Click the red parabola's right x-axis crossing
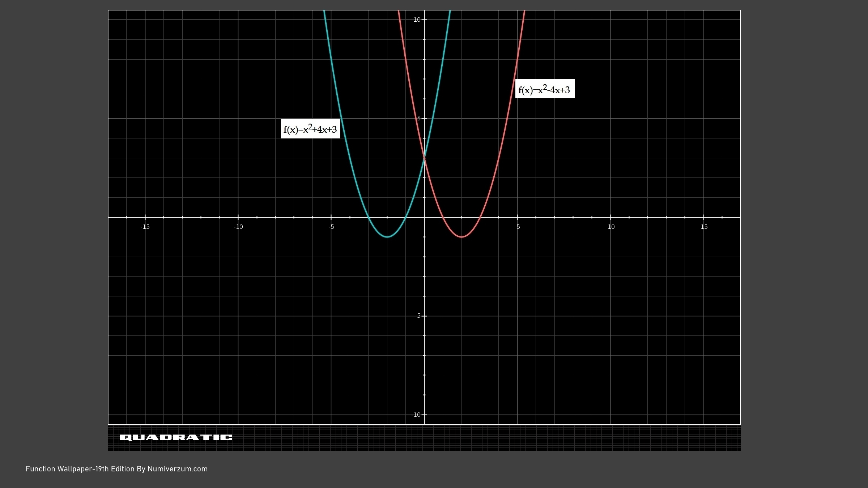 [x=480, y=217]
